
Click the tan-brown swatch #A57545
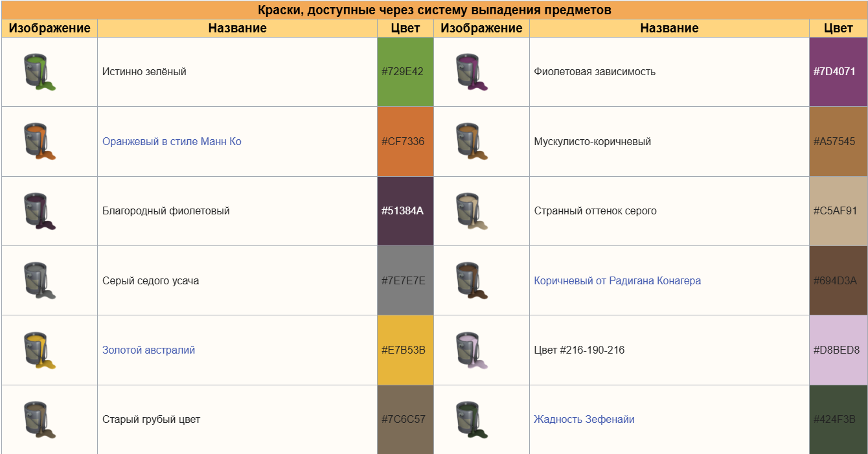(x=838, y=141)
